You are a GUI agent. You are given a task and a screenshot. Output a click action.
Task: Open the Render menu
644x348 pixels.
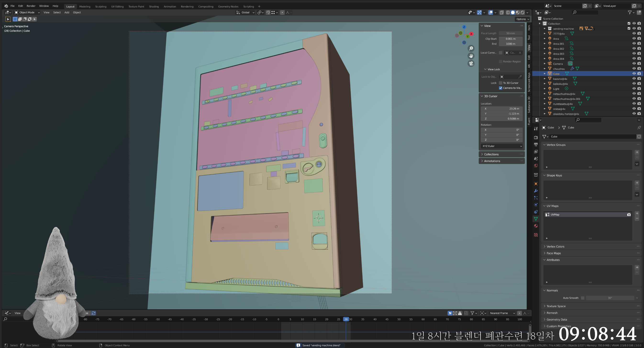pyautogui.click(x=31, y=6)
